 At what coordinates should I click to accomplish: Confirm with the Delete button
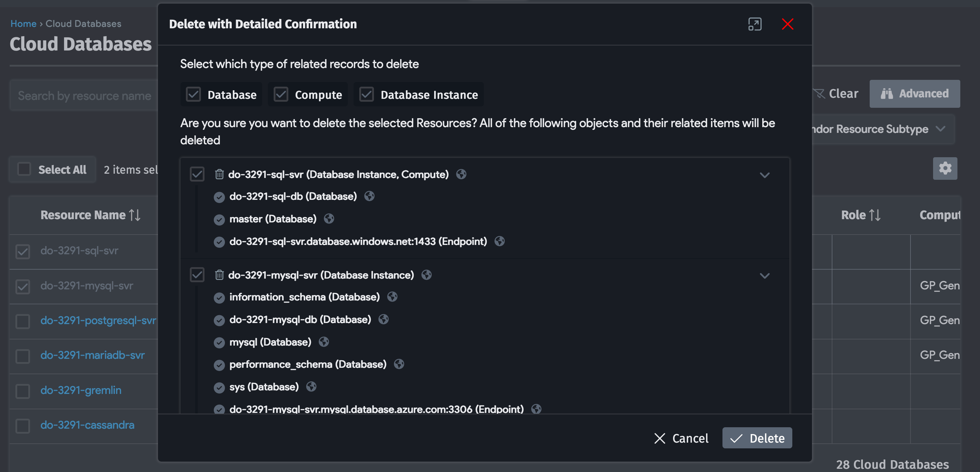point(757,438)
